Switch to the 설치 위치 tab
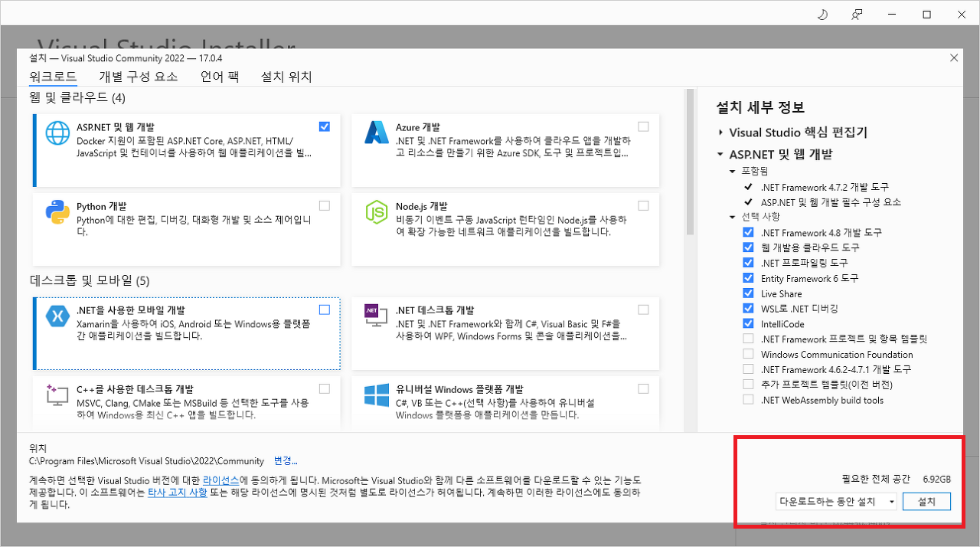 pyautogui.click(x=286, y=77)
